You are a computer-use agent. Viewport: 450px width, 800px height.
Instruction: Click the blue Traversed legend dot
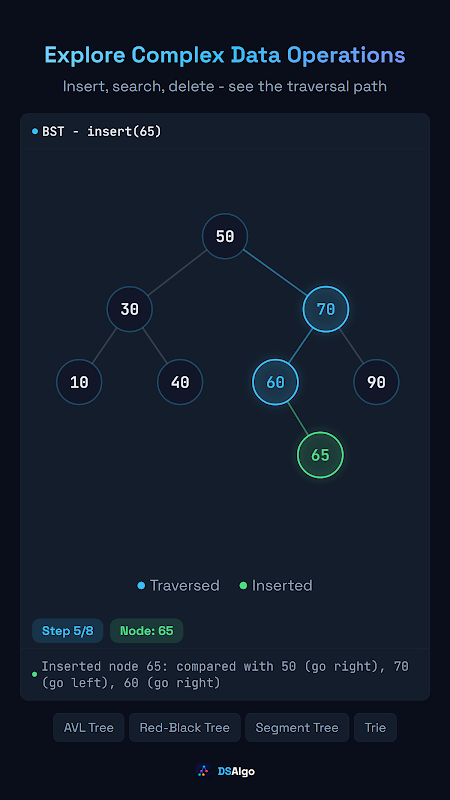tap(141, 586)
